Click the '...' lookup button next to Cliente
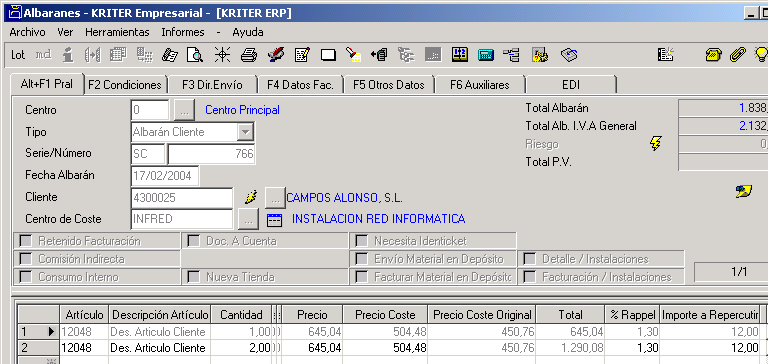768x364 pixels. tap(275, 198)
